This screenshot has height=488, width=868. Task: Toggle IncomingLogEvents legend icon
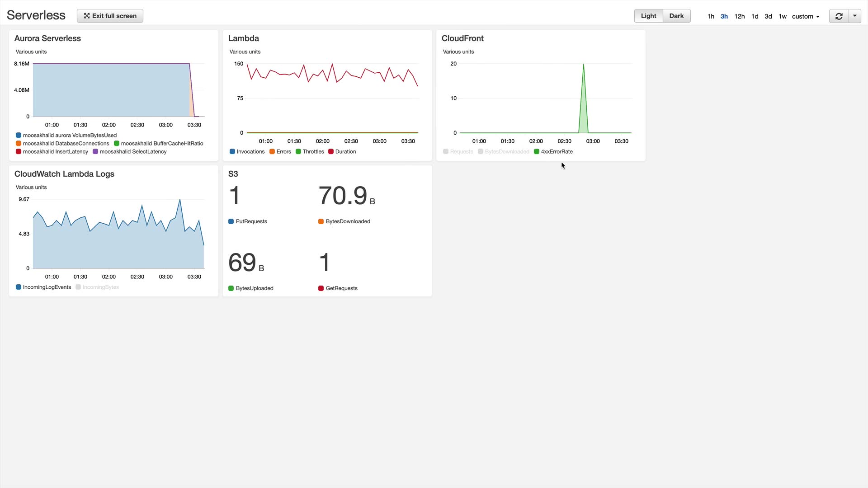tap(19, 287)
